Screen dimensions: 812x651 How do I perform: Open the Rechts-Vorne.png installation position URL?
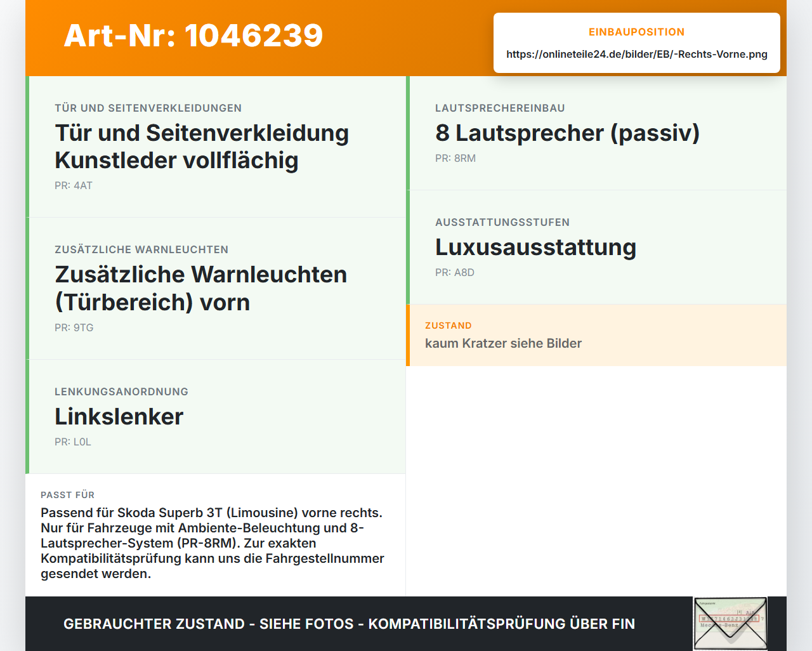(637, 54)
